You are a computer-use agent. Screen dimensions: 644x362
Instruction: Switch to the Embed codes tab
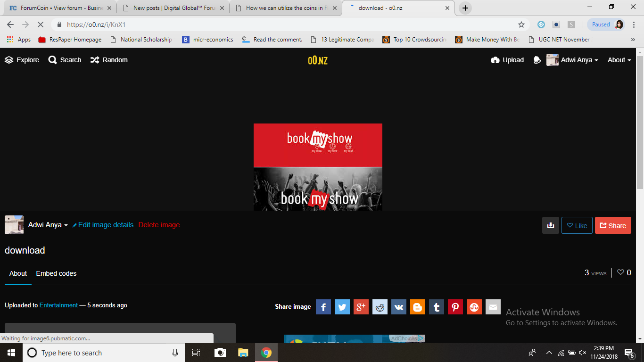click(x=56, y=273)
